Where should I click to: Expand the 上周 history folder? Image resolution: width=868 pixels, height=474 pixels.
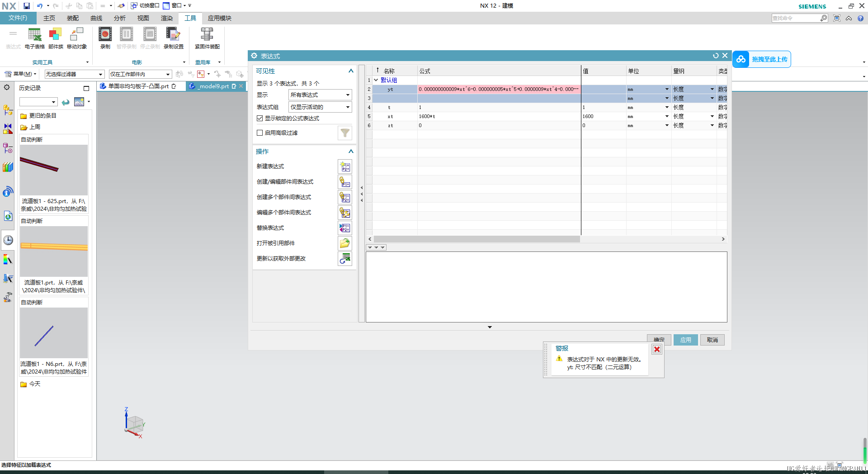coord(30,127)
